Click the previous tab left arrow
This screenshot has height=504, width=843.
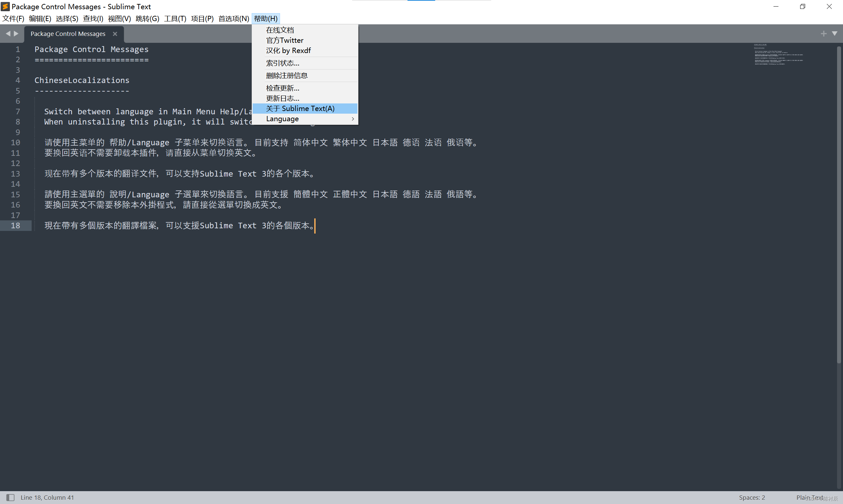(x=8, y=33)
